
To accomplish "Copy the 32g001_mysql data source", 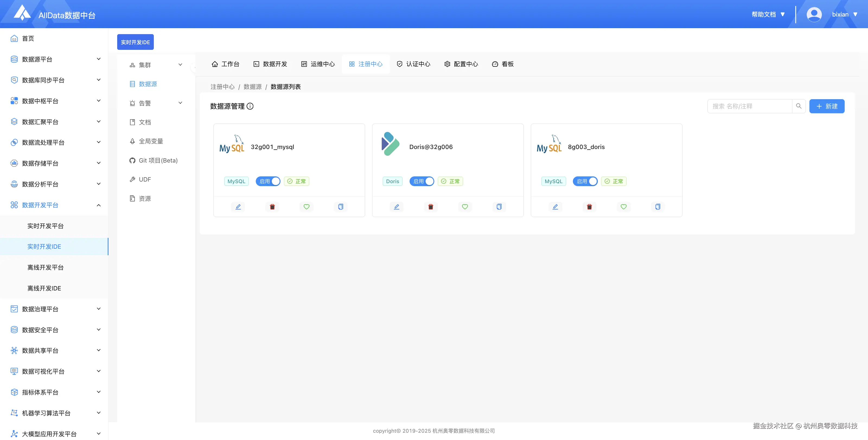I will [341, 207].
